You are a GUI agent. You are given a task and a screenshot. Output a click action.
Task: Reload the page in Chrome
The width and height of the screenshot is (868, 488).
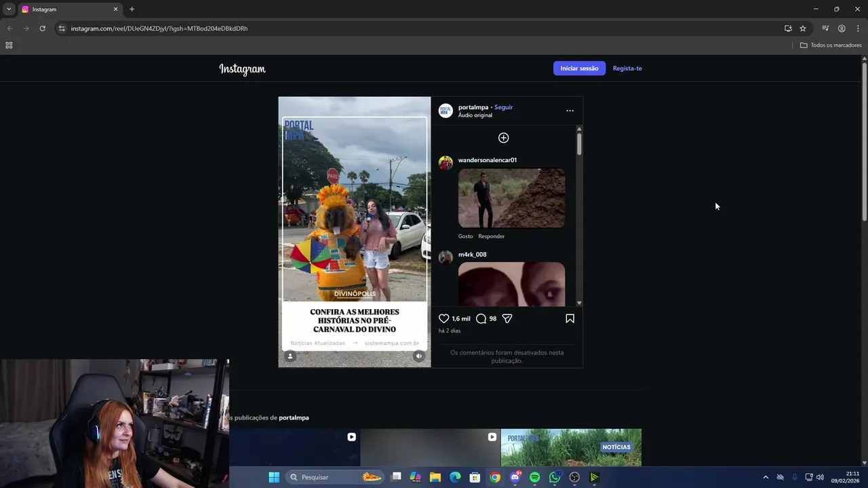(x=42, y=28)
